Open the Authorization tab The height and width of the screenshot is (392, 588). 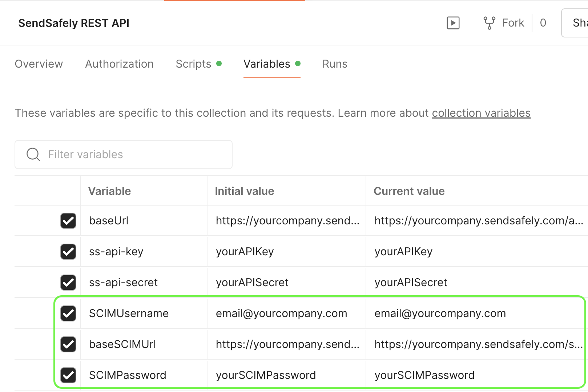coord(119,64)
